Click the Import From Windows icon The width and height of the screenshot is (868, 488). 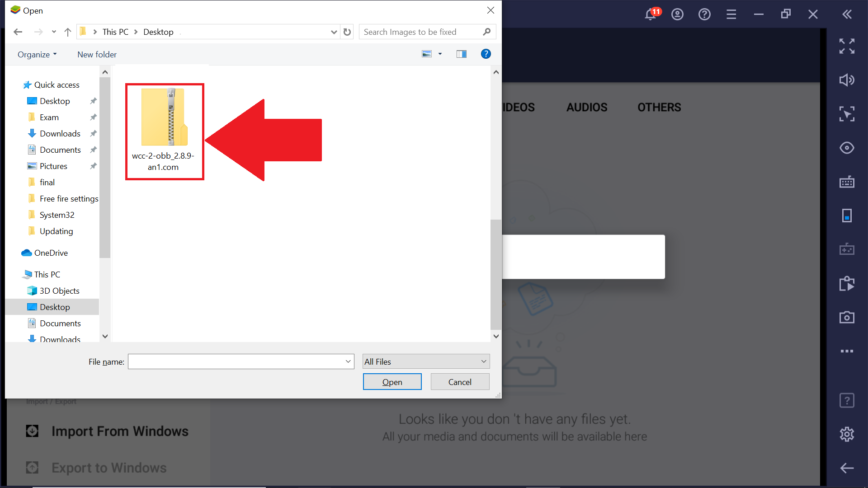click(32, 430)
